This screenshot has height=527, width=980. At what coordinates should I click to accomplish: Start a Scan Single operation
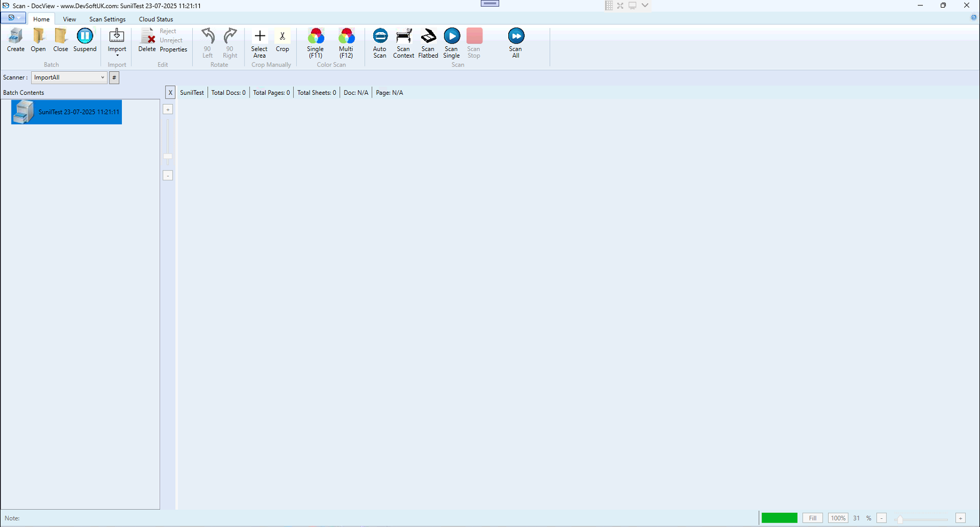pos(452,42)
